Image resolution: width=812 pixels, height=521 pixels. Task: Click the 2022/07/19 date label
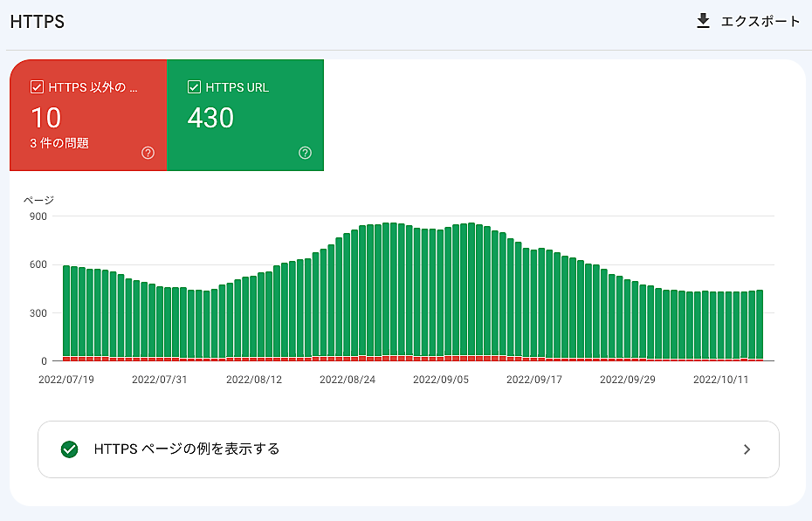[66, 380]
